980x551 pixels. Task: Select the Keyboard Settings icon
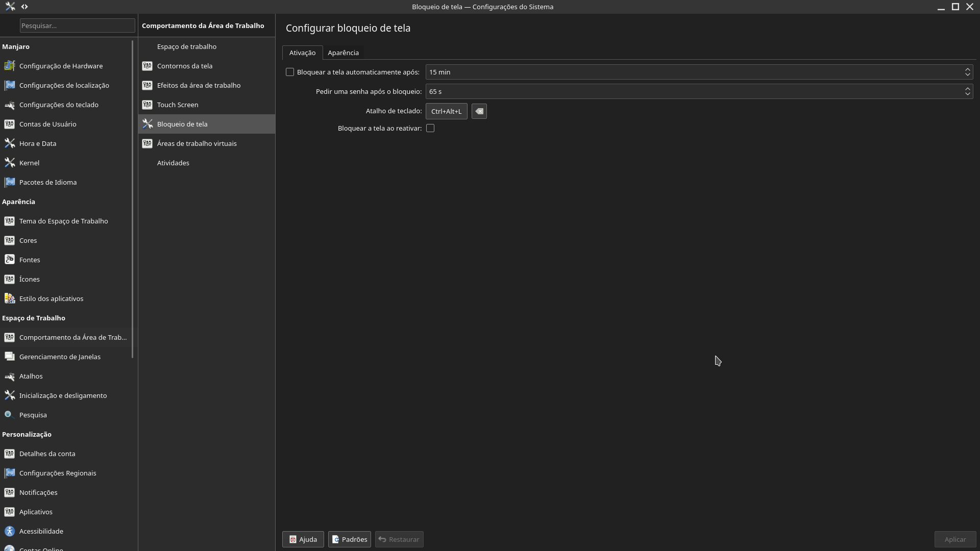coord(9,104)
